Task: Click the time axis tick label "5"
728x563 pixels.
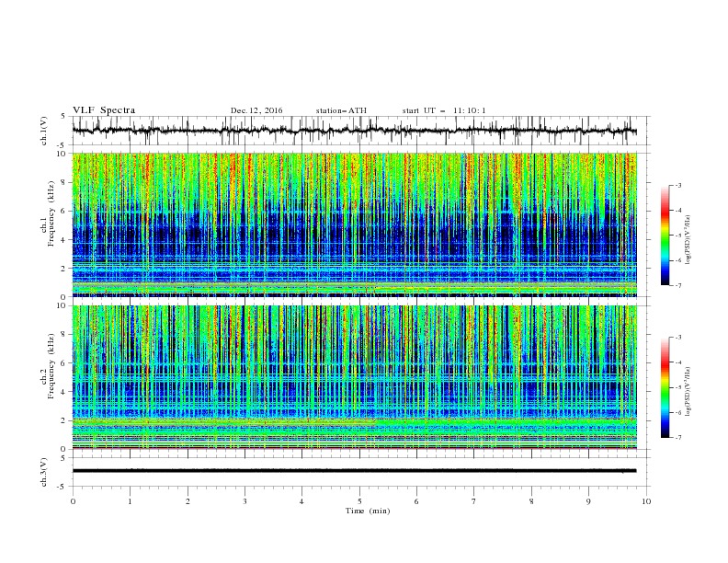Action: tap(359, 501)
